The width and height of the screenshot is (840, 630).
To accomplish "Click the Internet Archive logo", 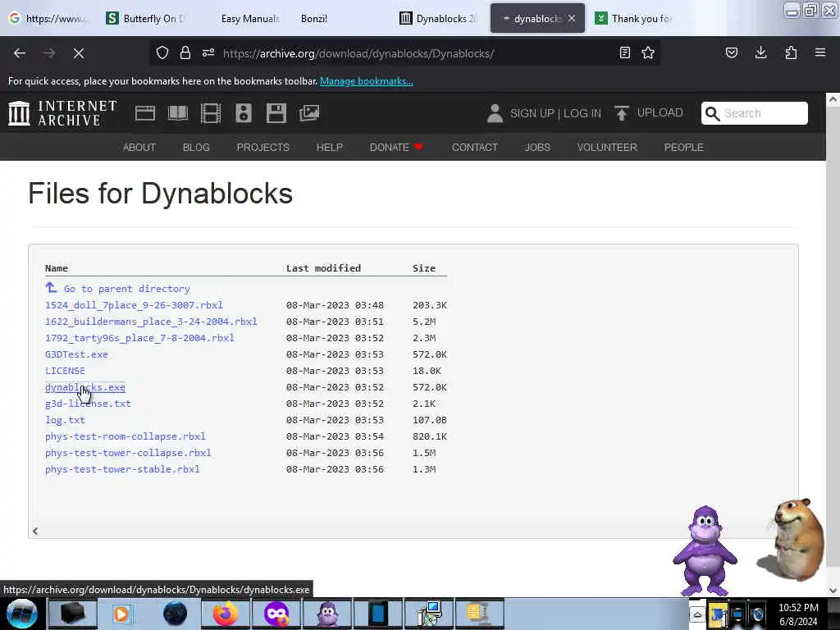I will (62, 113).
